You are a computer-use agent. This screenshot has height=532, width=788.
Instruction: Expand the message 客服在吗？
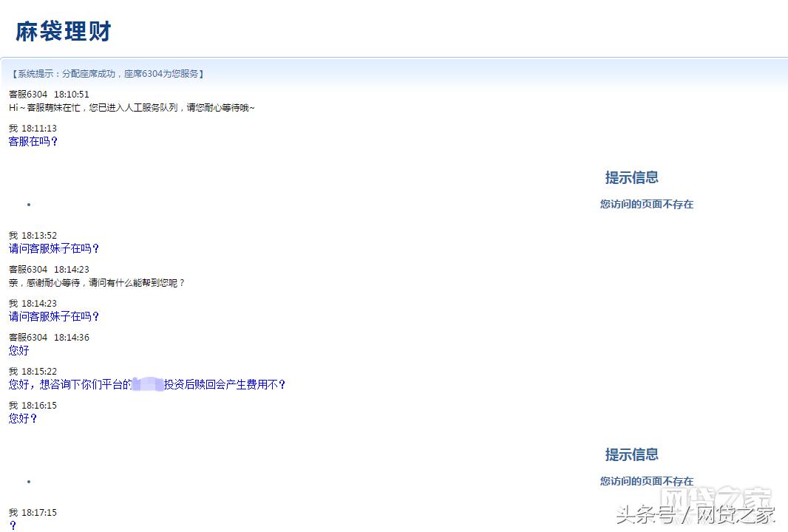tap(33, 141)
